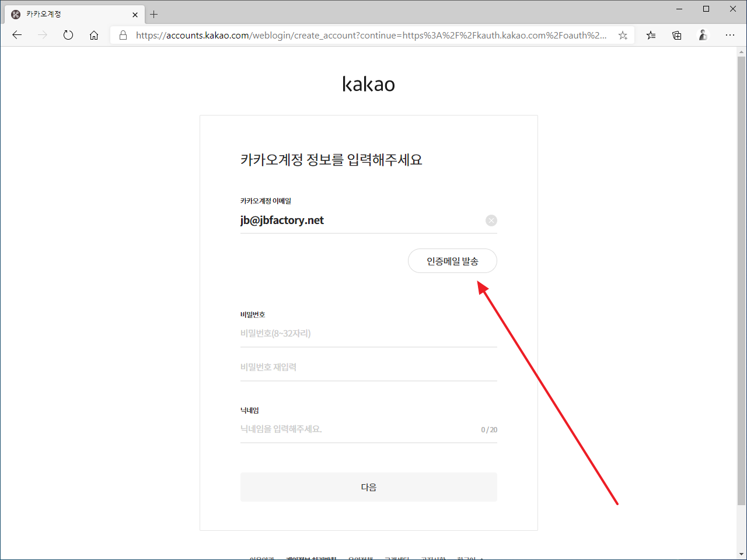Close the 카카오계정 browser tab
This screenshot has width=747, height=560.
pos(135,15)
